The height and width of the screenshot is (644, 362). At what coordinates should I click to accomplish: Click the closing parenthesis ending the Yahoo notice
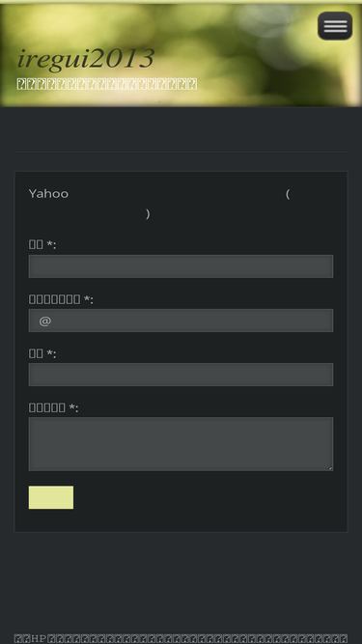coord(148,214)
